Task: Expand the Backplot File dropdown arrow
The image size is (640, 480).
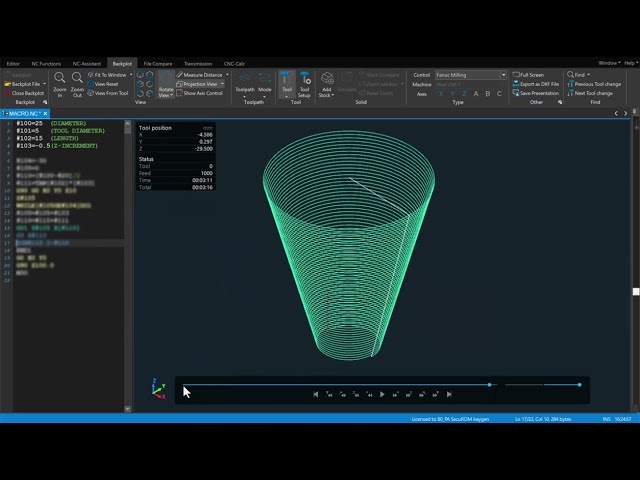Action: (44, 84)
